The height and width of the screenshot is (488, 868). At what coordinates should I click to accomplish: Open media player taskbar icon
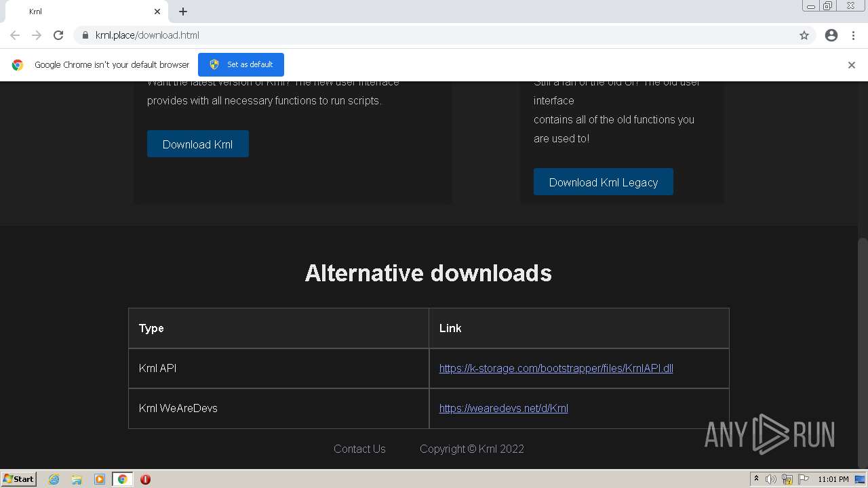coord(100,479)
